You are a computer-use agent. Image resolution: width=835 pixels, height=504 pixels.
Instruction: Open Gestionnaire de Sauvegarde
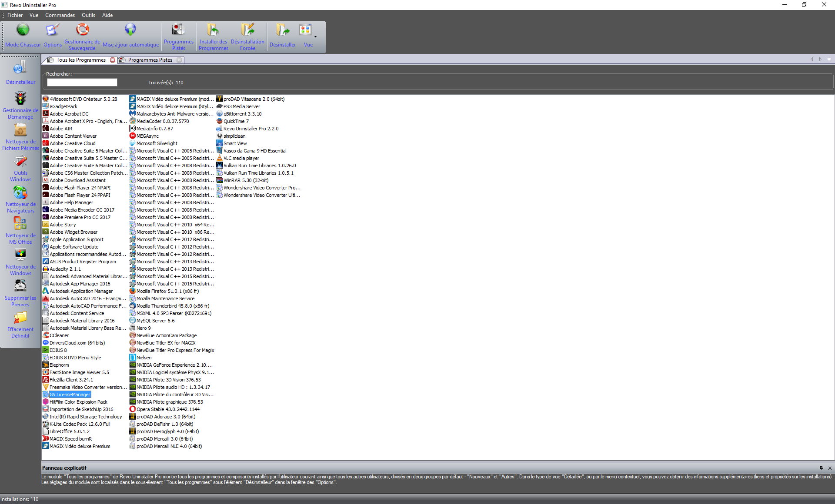(x=82, y=36)
